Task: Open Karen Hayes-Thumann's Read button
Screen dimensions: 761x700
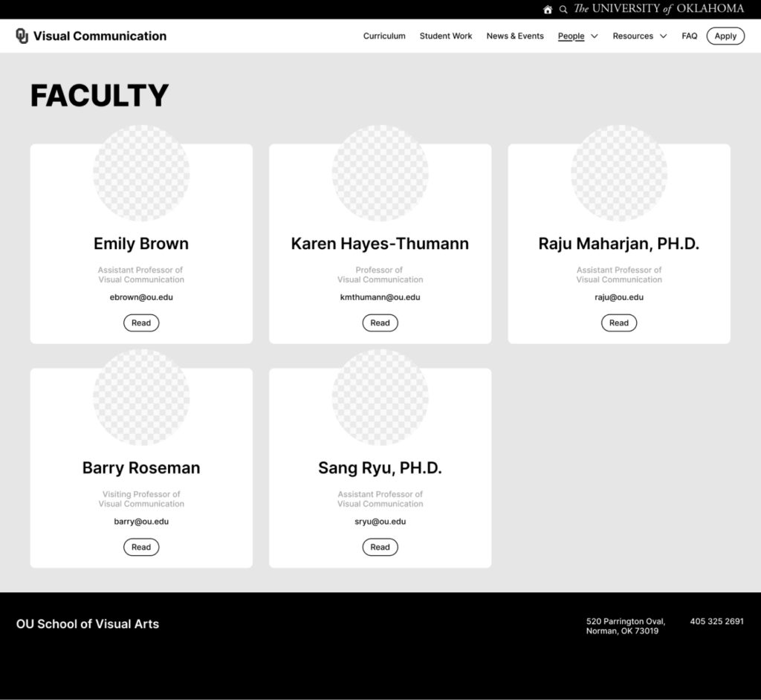Action: tap(380, 323)
